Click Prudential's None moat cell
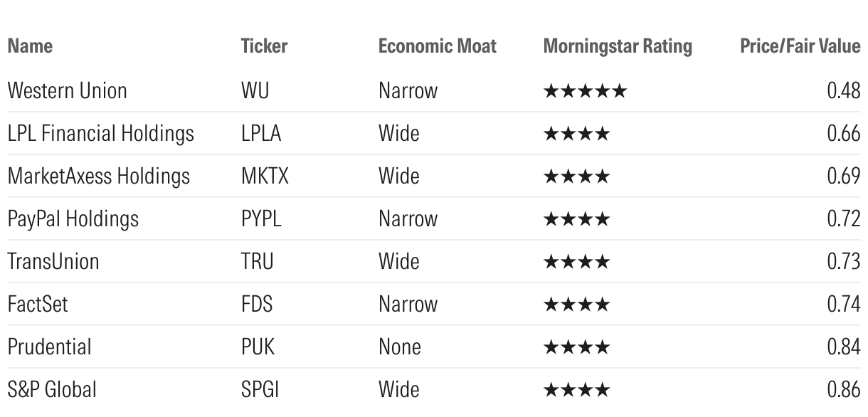The height and width of the screenshot is (417, 868). click(x=400, y=347)
